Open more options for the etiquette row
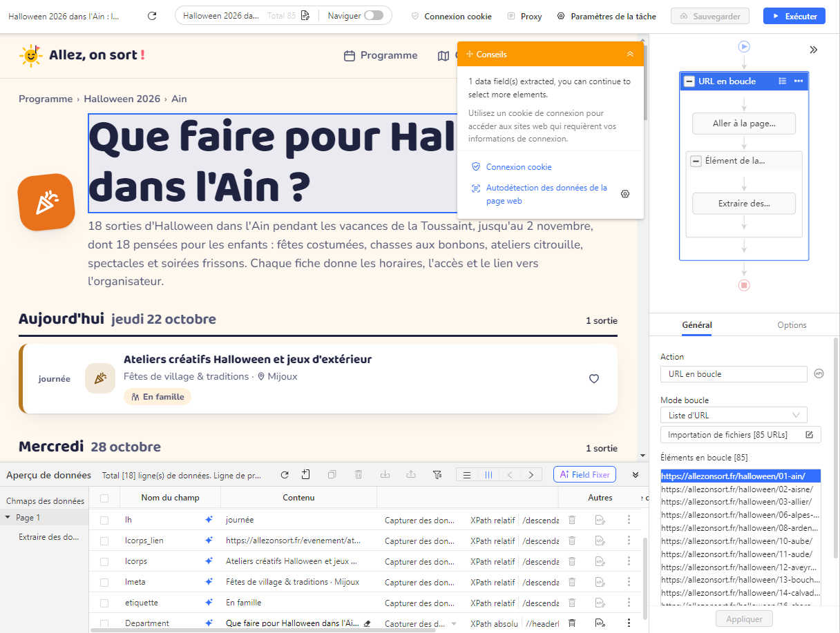Image resolution: width=840 pixels, height=633 pixels. [629, 603]
